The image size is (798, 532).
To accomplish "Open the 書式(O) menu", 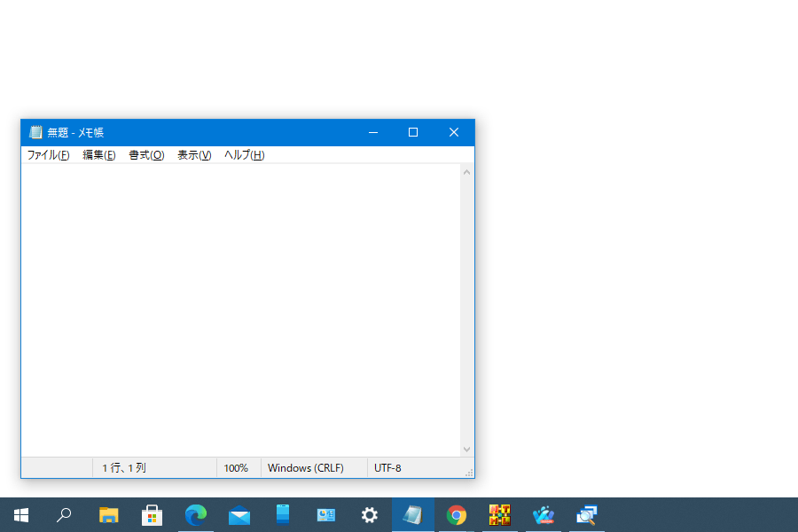I will [x=146, y=155].
